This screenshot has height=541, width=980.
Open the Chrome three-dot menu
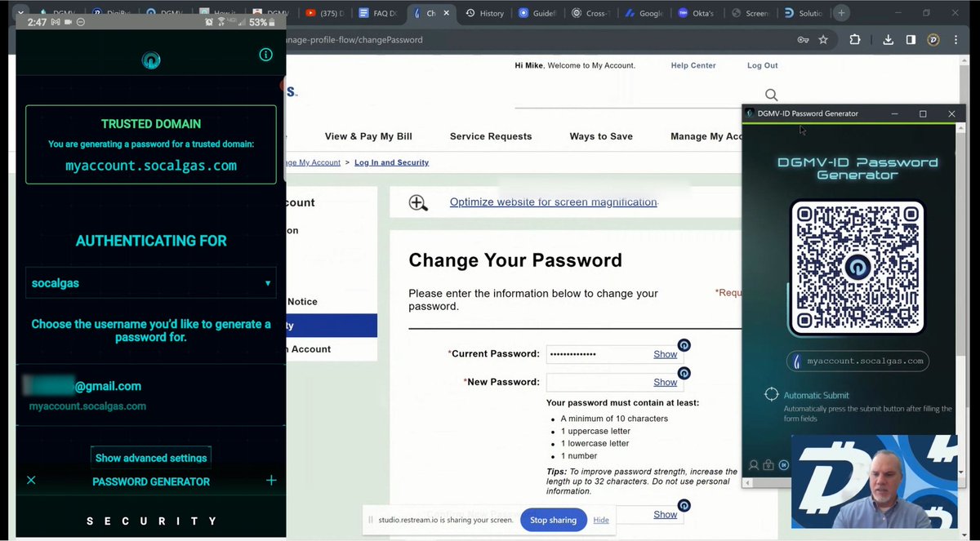coord(956,39)
